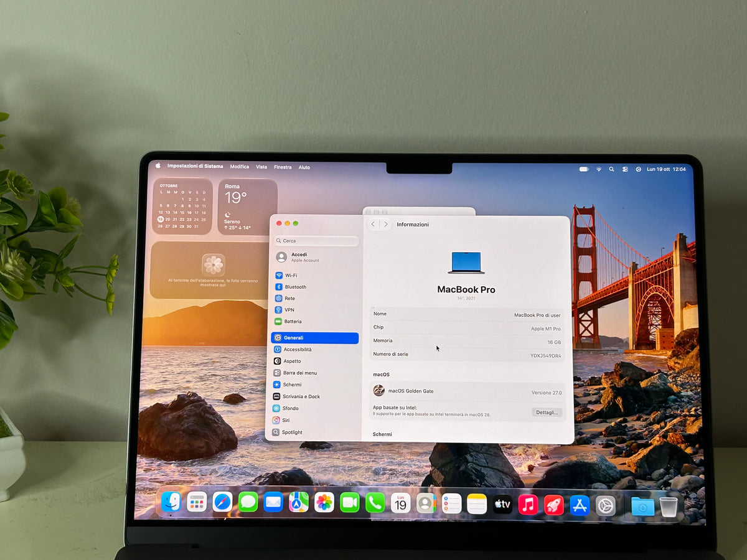This screenshot has width=747, height=560.
Task: Open Messages app in the Dock
Action: tap(248, 502)
